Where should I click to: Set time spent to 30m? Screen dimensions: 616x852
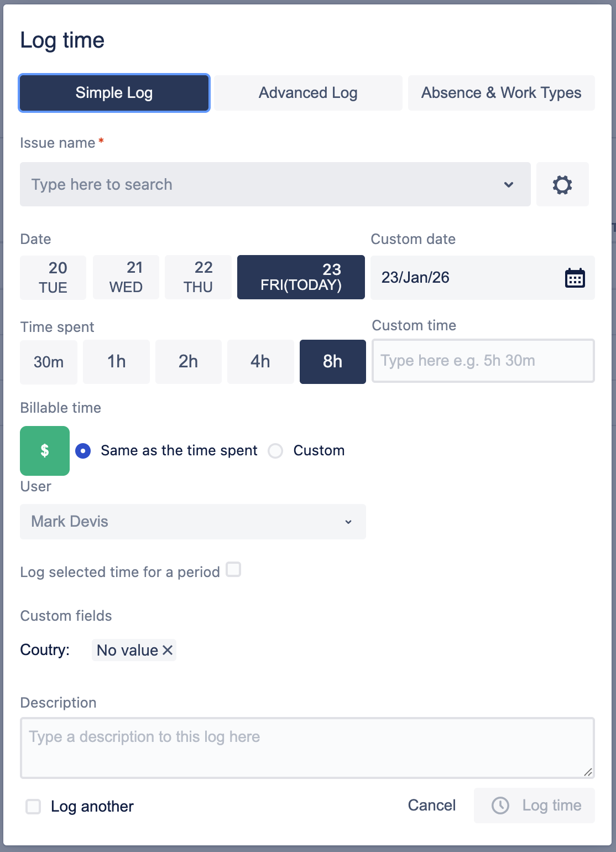tap(49, 362)
